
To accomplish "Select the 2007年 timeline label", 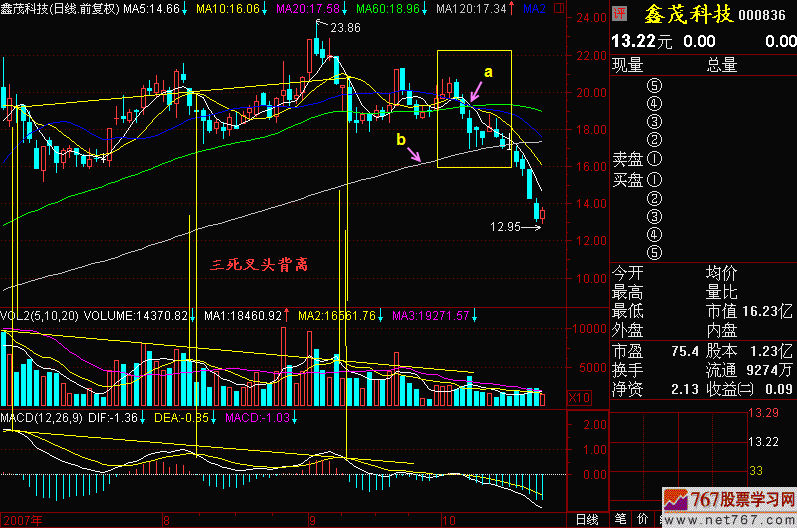I will tap(20, 519).
